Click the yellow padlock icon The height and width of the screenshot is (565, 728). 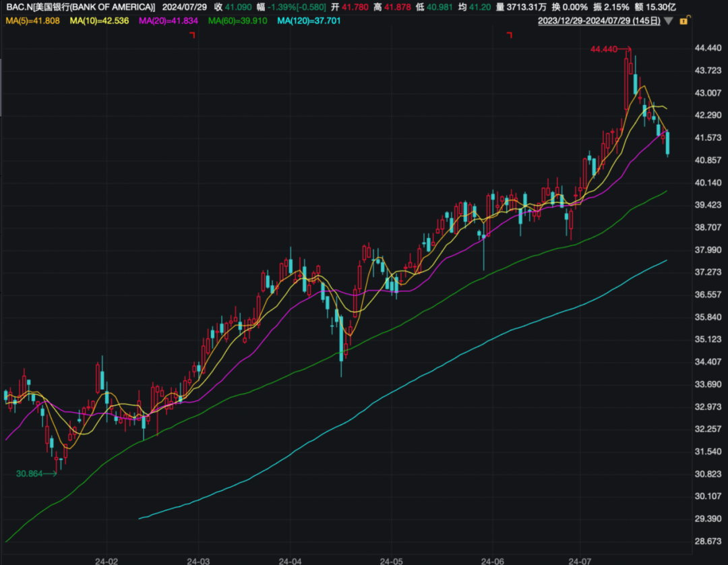(x=684, y=21)
